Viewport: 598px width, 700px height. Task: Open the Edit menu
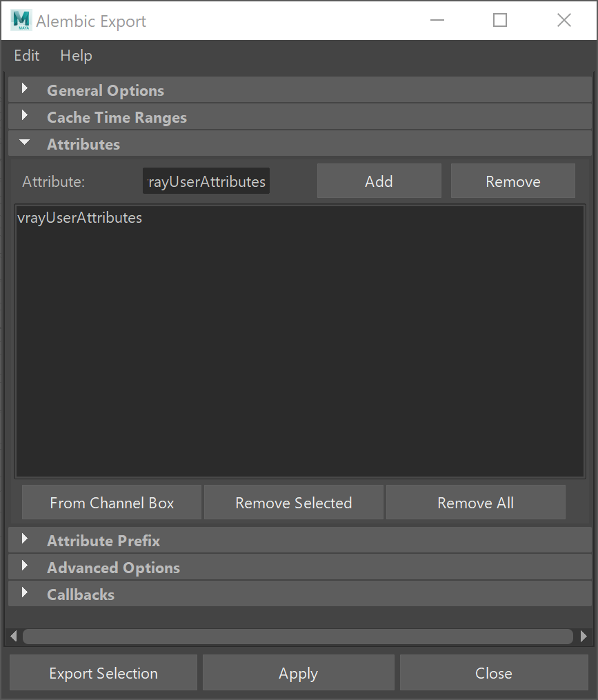[x=27, y=55]
